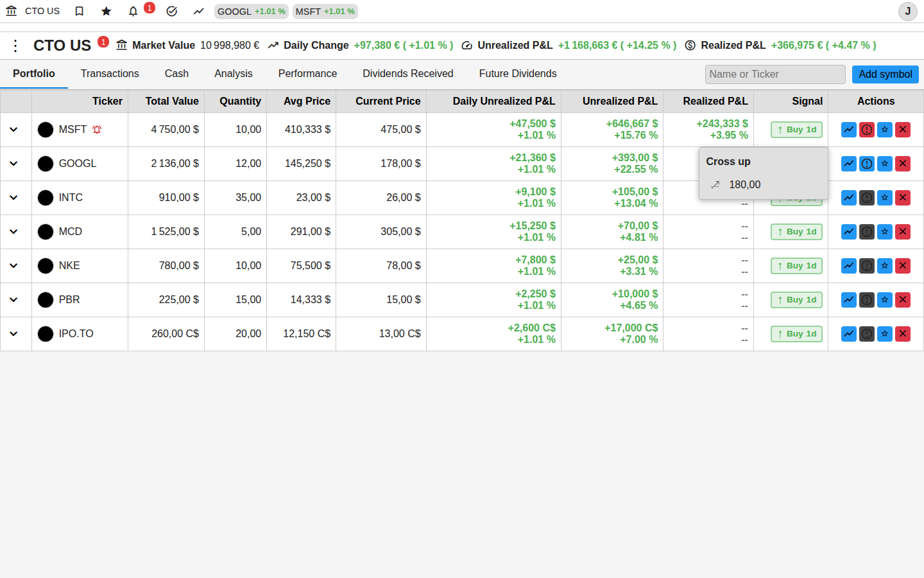Remove PBR using the red X icon

[903, 300]
